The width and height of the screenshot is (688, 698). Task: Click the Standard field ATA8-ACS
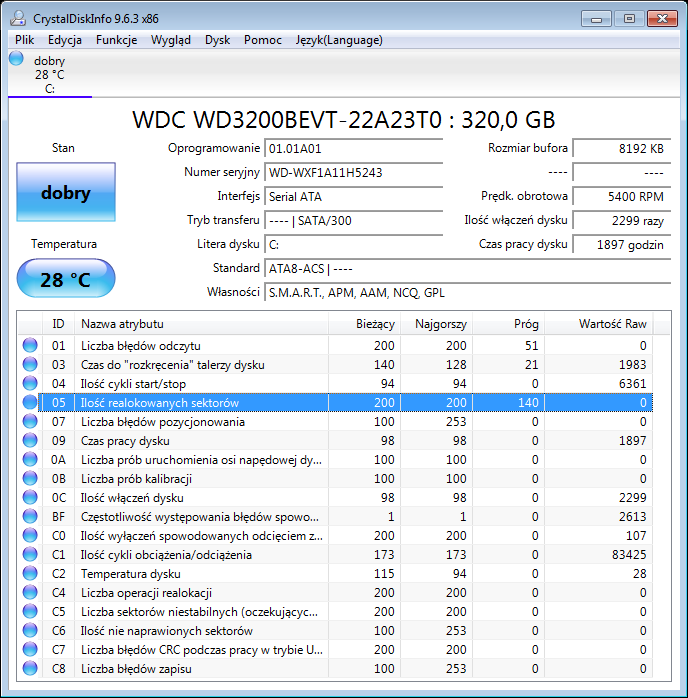pyautogui.click(x=468, y=269)
